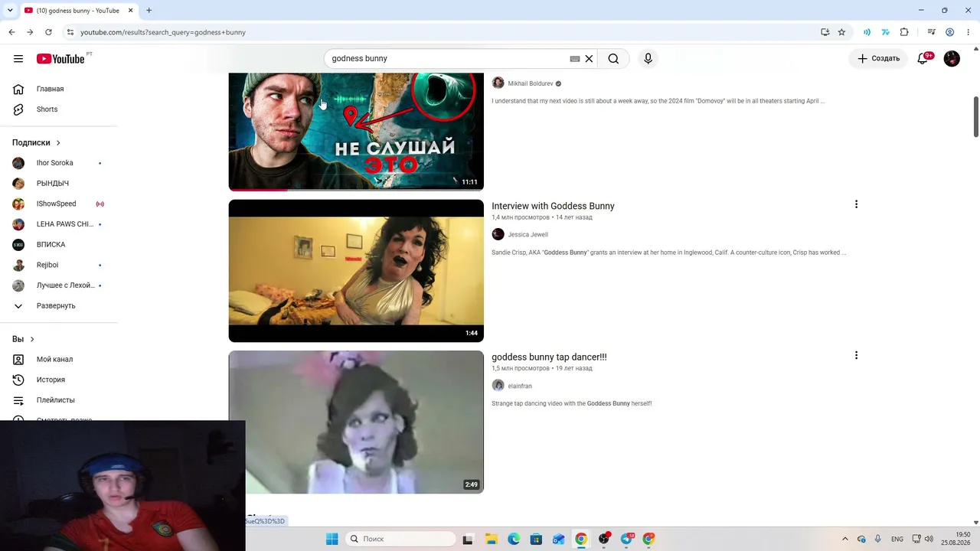Open options for goddess bunny tap dancer video
Image resolution: width=980 pixels, height=551 pixels.
point(856,355)
